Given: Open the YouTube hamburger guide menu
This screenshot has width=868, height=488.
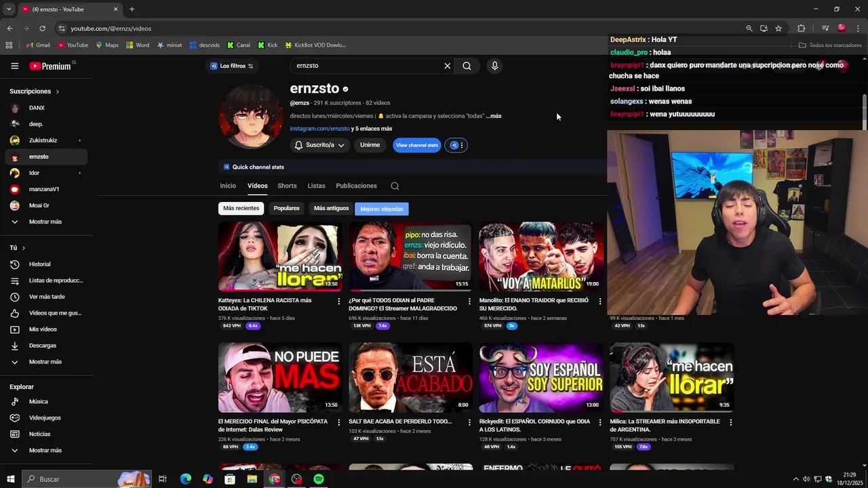Looking at the screenshot, I should coord(14,66).
